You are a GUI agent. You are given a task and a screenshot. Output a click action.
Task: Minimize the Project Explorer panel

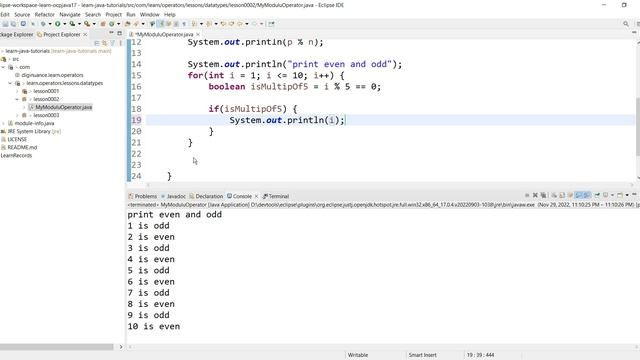(x=111, y=33)
